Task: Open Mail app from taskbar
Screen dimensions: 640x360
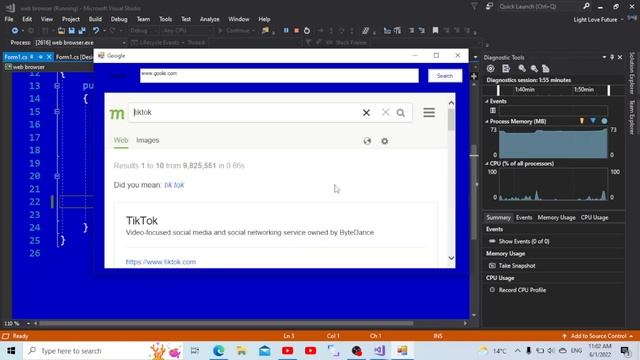Action: (x=264, y=351)
